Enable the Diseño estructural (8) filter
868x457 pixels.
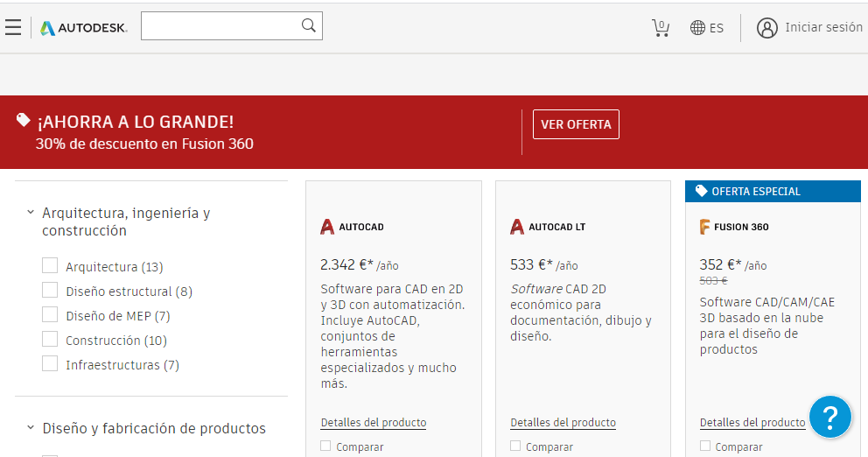[50, 291]
